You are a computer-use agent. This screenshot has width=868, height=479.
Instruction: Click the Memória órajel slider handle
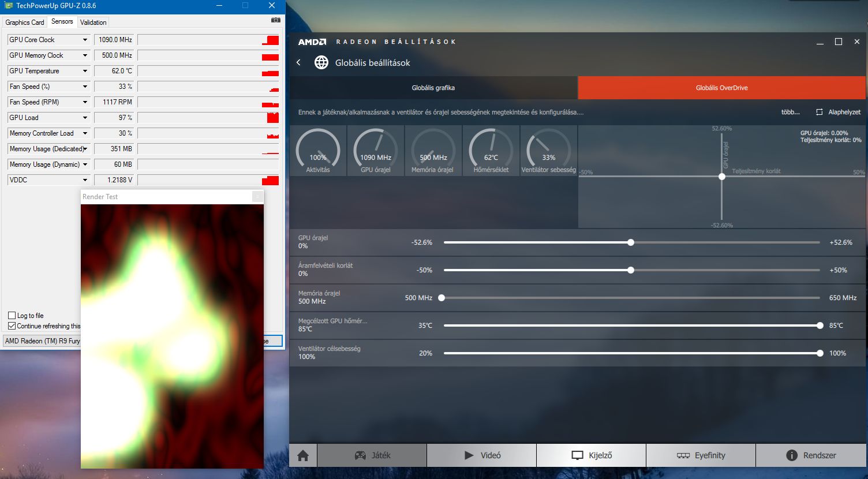pos(442,298)
